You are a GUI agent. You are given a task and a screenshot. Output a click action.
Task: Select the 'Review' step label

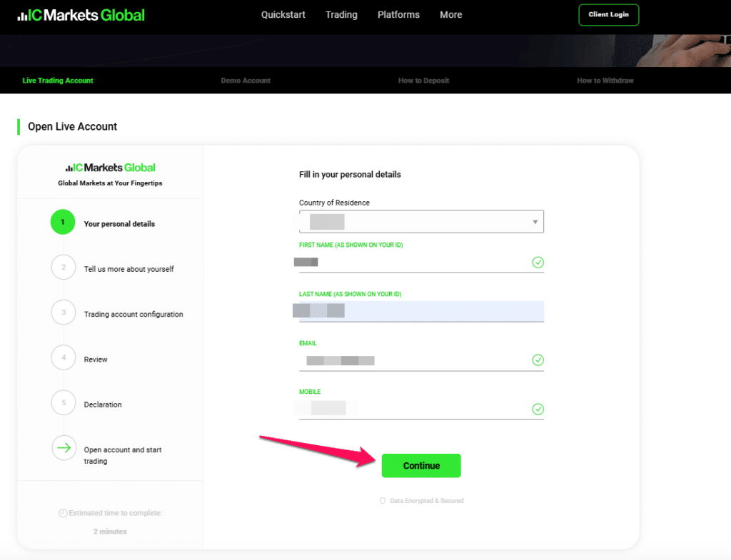pos(96,360)
